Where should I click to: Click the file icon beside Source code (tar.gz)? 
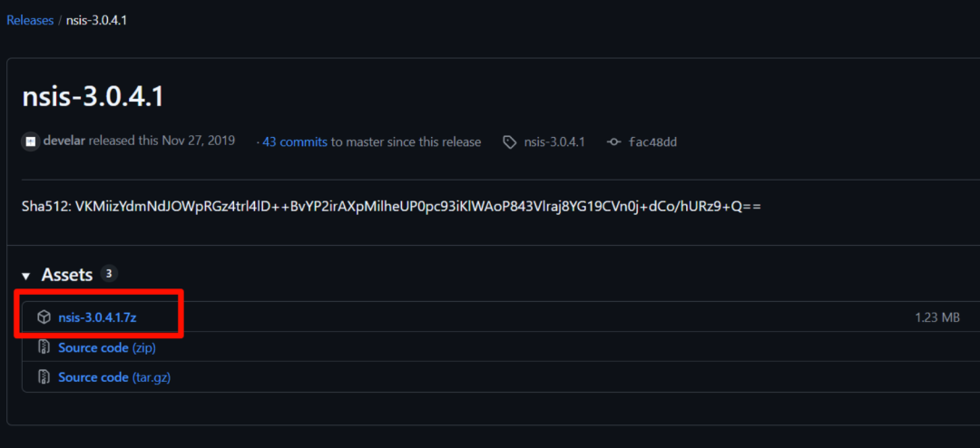click(x=44, y=377)
